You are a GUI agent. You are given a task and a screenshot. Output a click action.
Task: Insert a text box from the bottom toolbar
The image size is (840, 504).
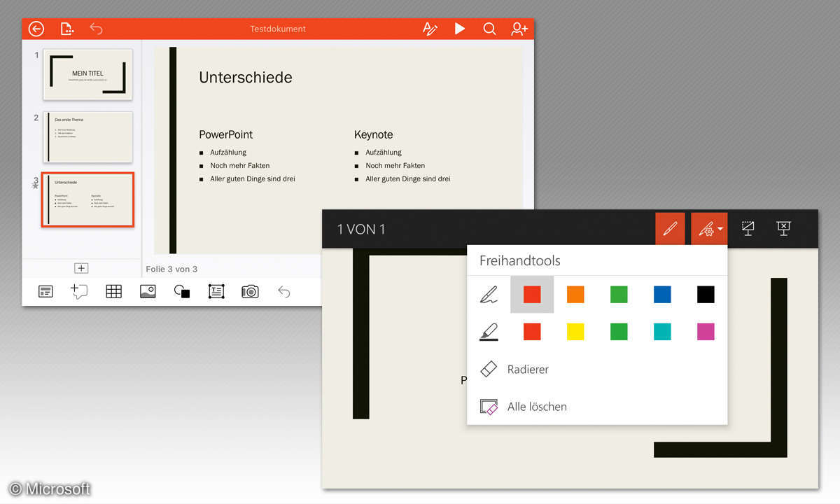[216, 292]
